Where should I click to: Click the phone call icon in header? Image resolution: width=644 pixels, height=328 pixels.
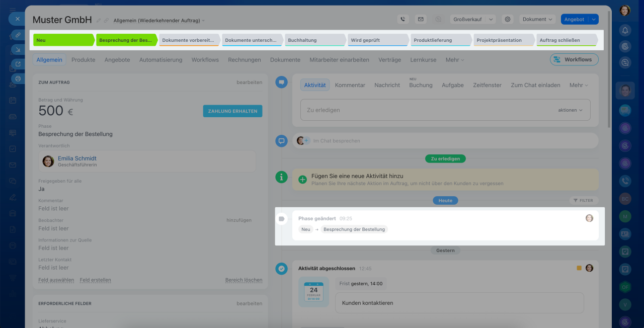[x=402, y=19]
